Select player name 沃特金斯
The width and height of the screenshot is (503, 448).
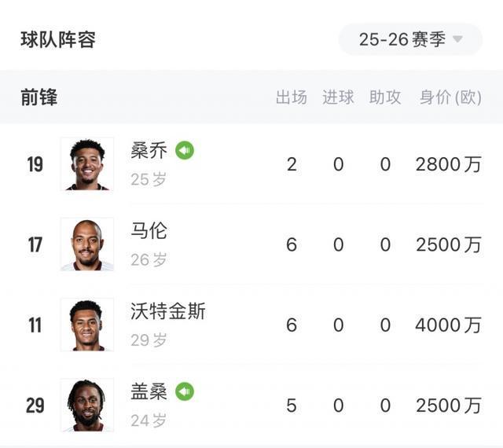(168, 311)
